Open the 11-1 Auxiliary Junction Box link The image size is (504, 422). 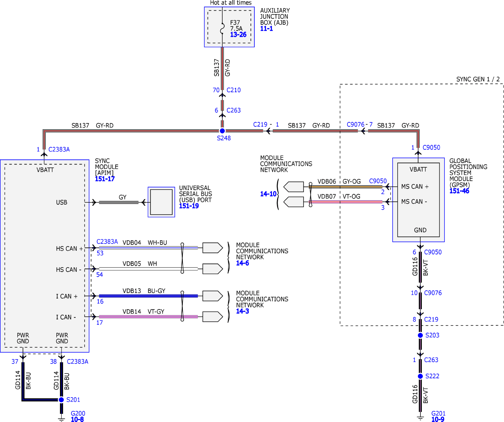click(266, 29)
